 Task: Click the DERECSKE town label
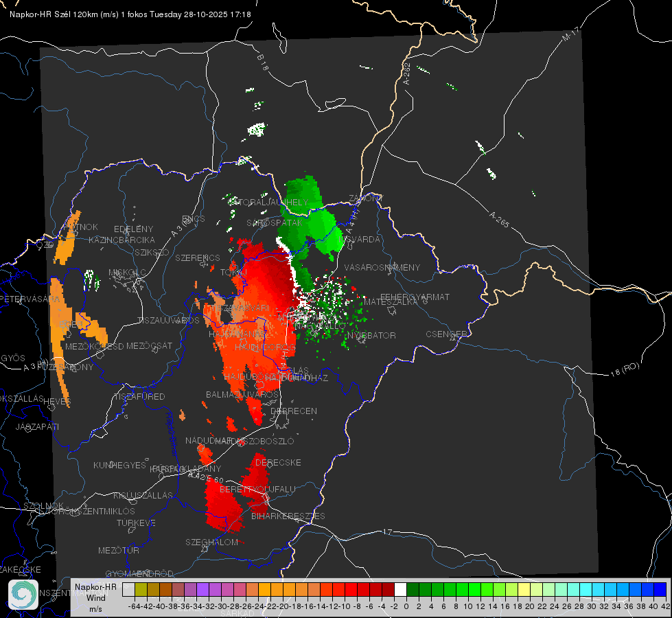pyautogui.click(x=278, y=462)
